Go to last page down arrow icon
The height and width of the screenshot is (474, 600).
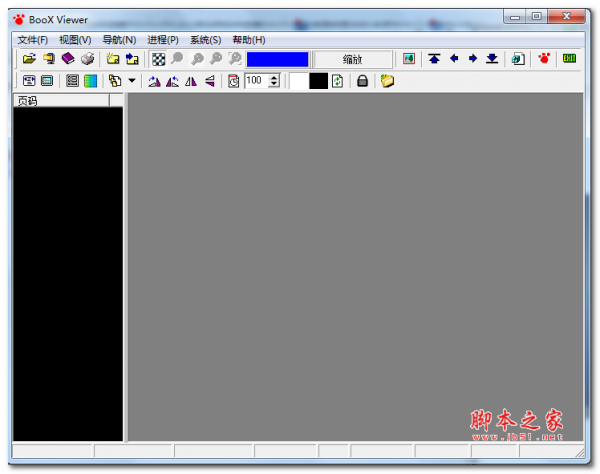click(492, 59)
